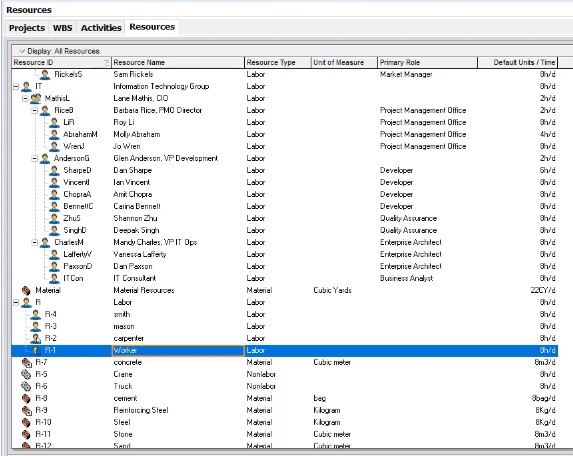Click the LaffertyV person icon
Viewport: 573px width, 456px height.
click(x=54, y=254)
